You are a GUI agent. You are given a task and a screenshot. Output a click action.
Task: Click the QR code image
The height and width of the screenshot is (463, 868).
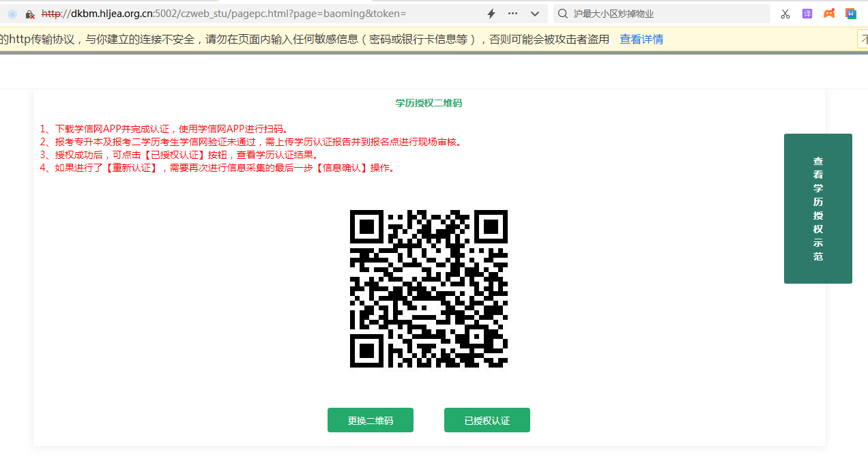pyautogui.click(x=429, y=288)
